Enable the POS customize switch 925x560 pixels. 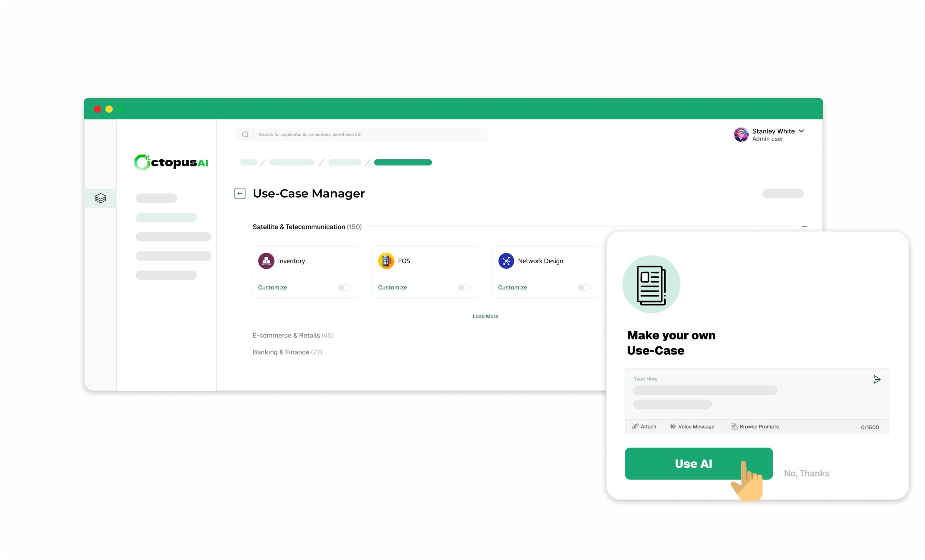pyautogui.click(x=464, y=288)
